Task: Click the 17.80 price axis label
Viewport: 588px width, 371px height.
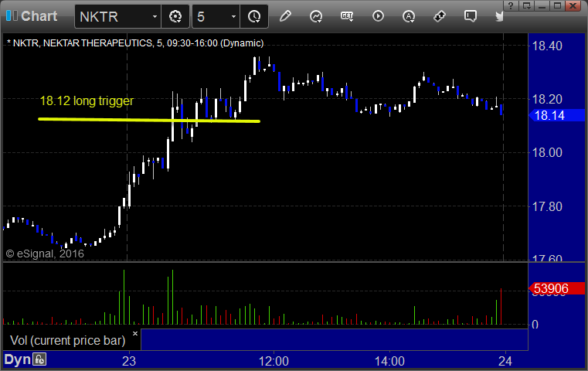Action: point(547,206)
